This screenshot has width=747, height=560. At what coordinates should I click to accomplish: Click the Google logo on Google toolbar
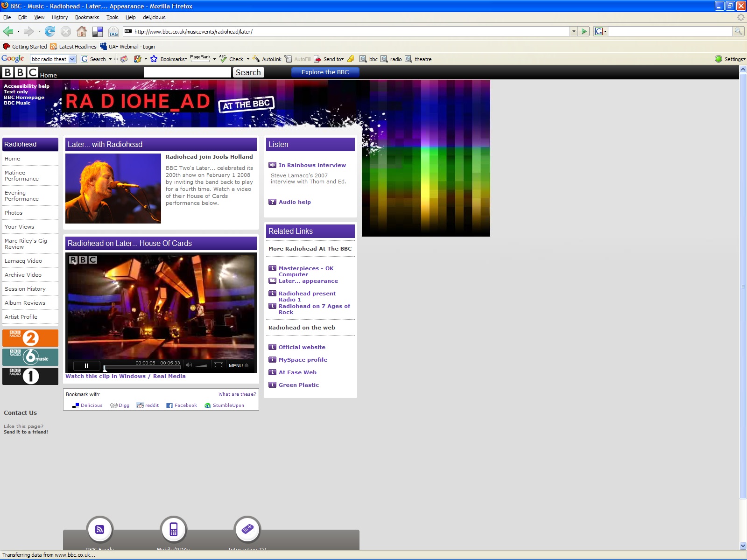pos(13,59)
